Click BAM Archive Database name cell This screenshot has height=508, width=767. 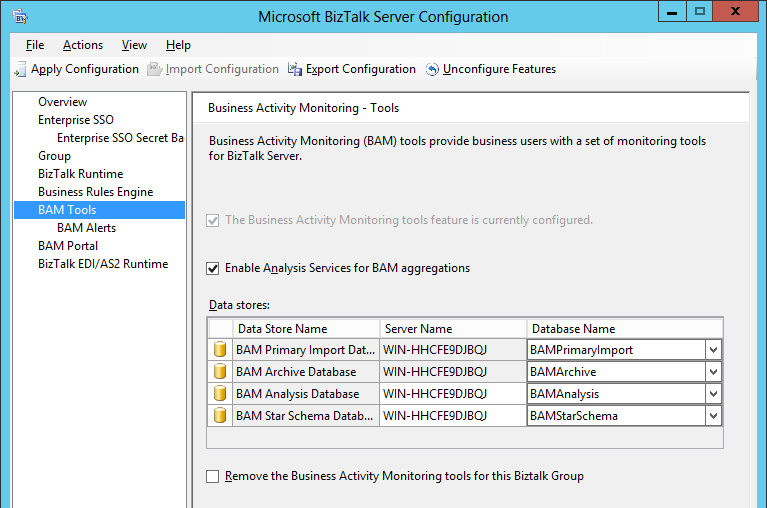[x=306, y=372]
